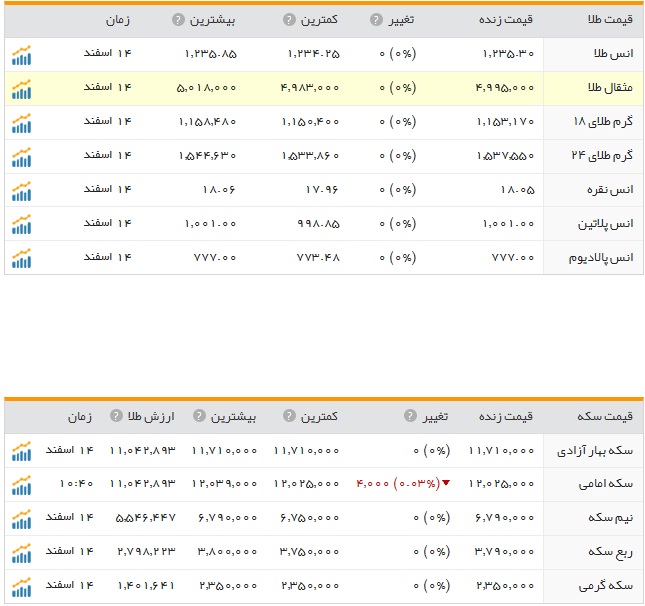This screenshot has height=606, width=645.
Task: Click help icon beside تغییر in coin table
Action: 410,416
